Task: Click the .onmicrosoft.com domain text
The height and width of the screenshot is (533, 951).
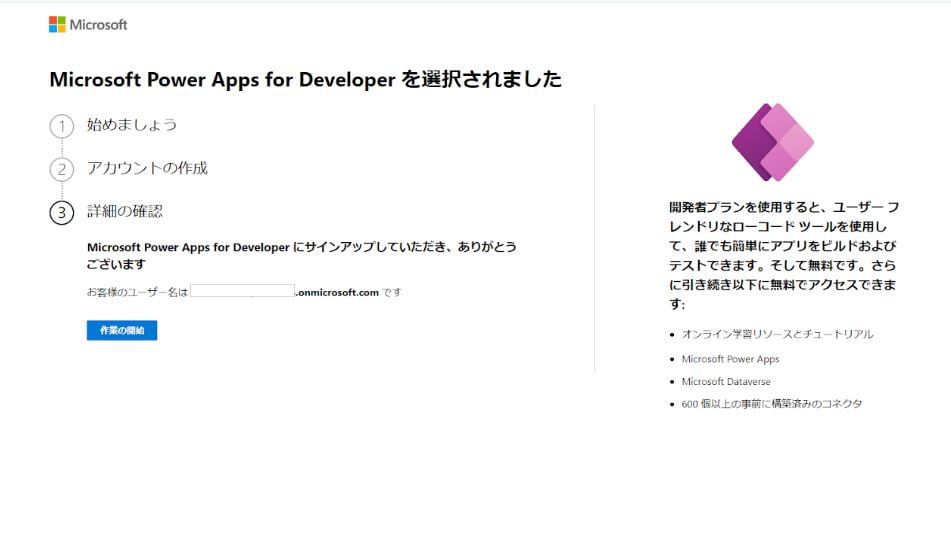Action: (338, 292)
